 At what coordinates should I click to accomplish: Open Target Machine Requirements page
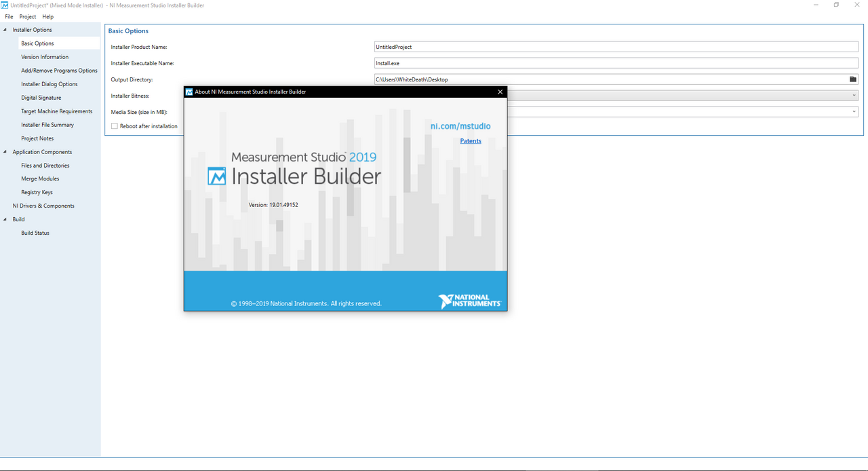(56, 111)
